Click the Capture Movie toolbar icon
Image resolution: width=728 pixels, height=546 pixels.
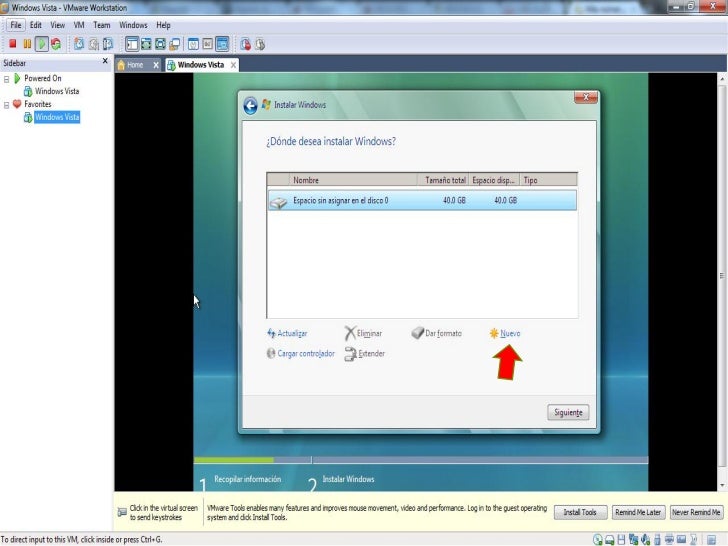(x=260, y=44)
